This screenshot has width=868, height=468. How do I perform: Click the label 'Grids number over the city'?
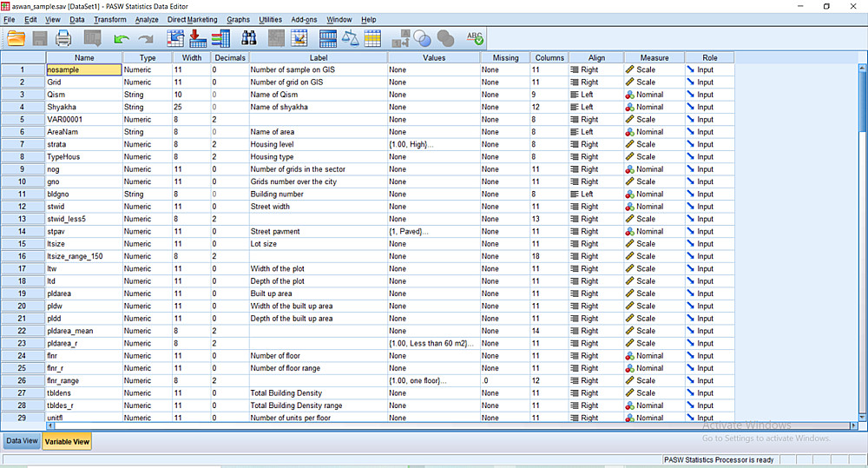(x=293, y=181)
